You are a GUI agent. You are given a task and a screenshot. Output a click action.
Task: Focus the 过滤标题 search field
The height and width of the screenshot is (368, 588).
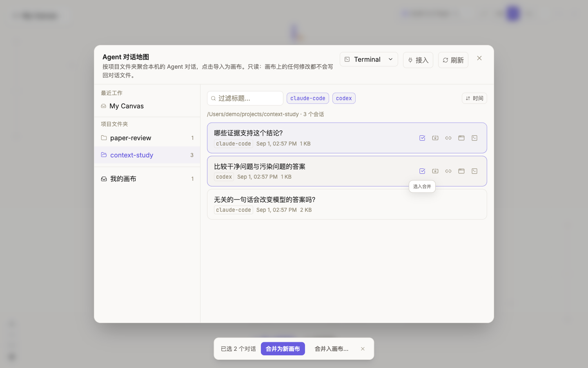coord(245,98)
